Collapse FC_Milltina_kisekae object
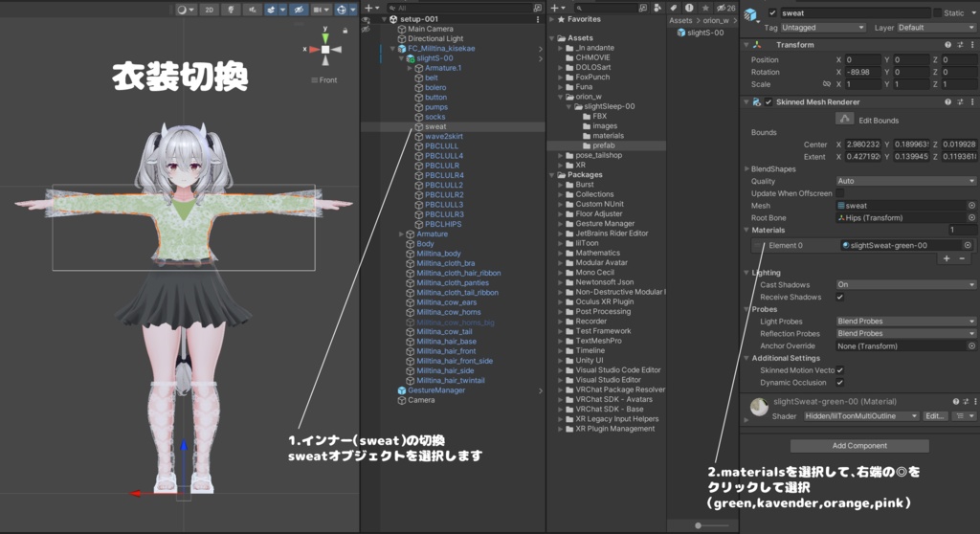The image size is (980, 534). point(392,48)
